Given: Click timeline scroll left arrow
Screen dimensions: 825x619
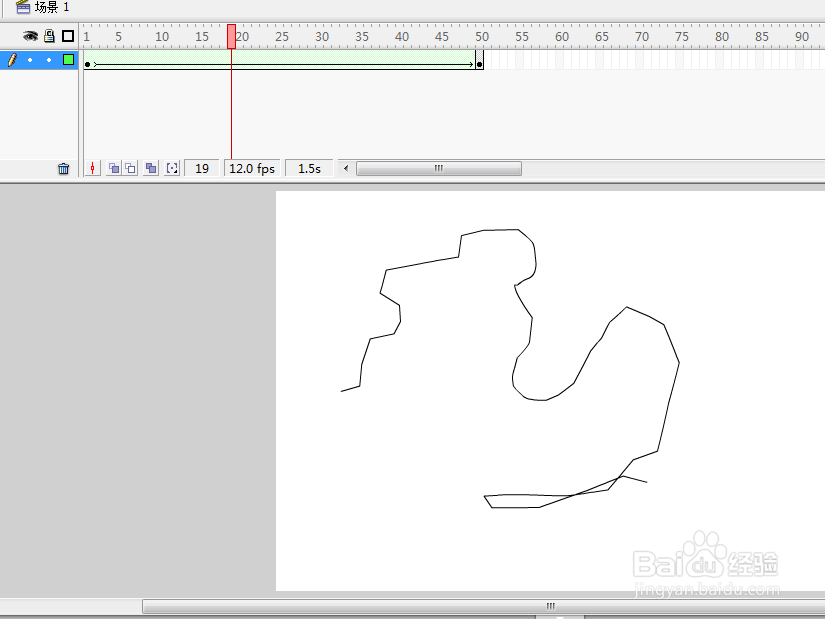Looking at the screenshot, I should pyautogui.click(x=346, y=168).
